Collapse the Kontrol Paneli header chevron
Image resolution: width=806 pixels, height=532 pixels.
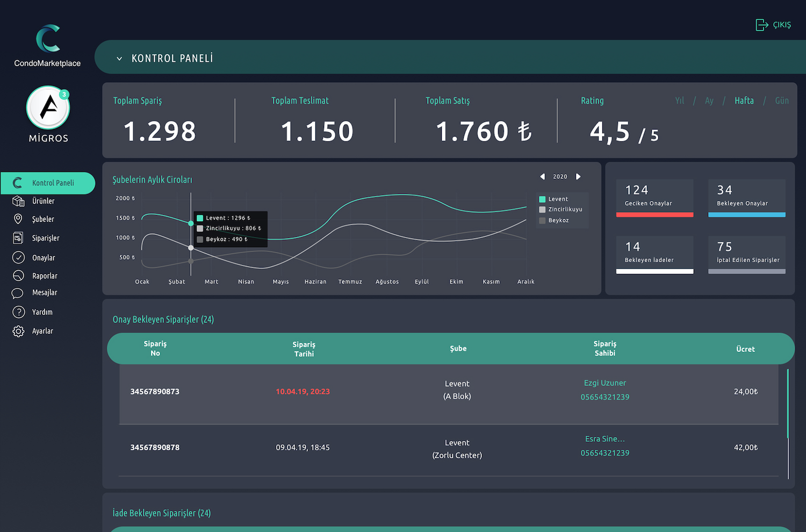pyautogui.click(x=119, y=59)
